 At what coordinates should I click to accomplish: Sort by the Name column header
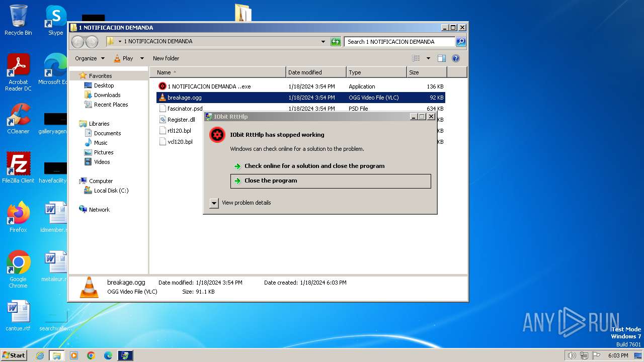tap(217, 72)
